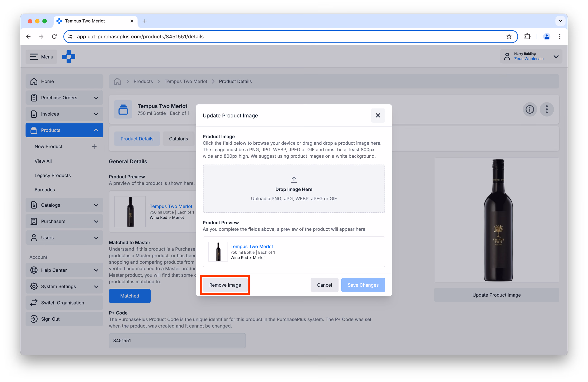Click Tempus Two Merlot in the breadcrumb
The height and width of the screenshot is (382, 588).
186,81
